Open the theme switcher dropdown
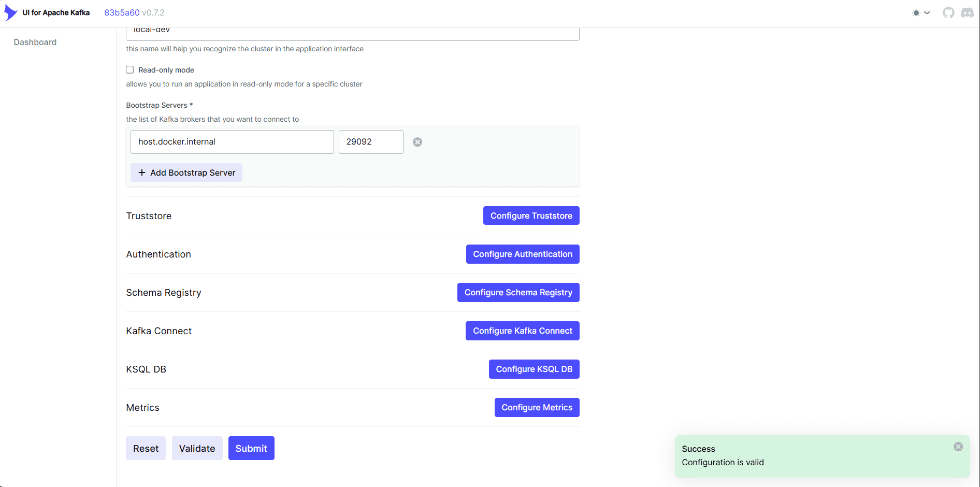980x487 pixels. pyautogui.click(x=921, y=13)
